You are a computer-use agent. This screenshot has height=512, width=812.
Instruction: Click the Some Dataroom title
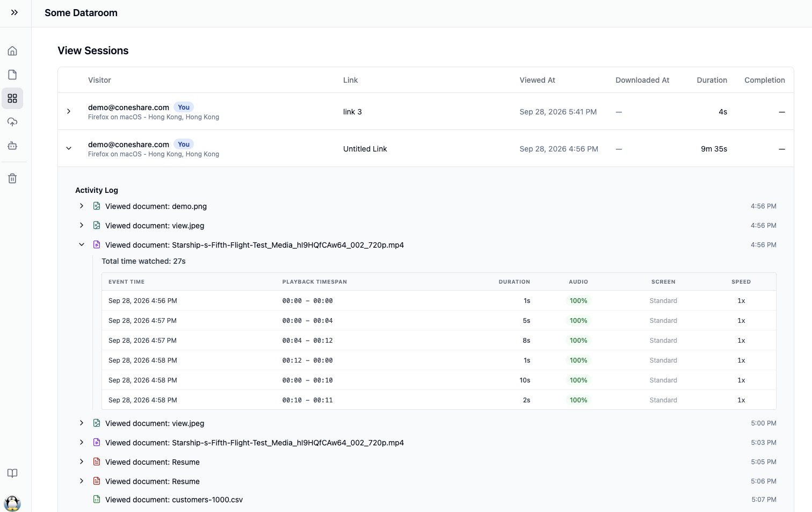81,13
